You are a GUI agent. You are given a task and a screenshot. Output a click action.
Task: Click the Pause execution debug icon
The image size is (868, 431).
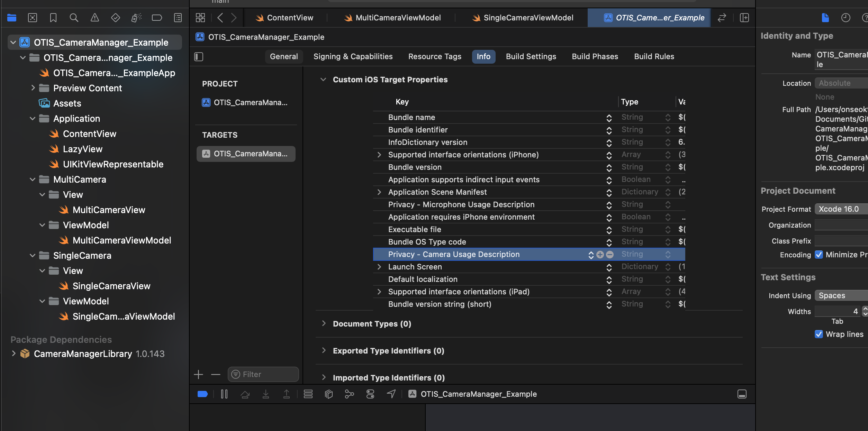[224, 394]
